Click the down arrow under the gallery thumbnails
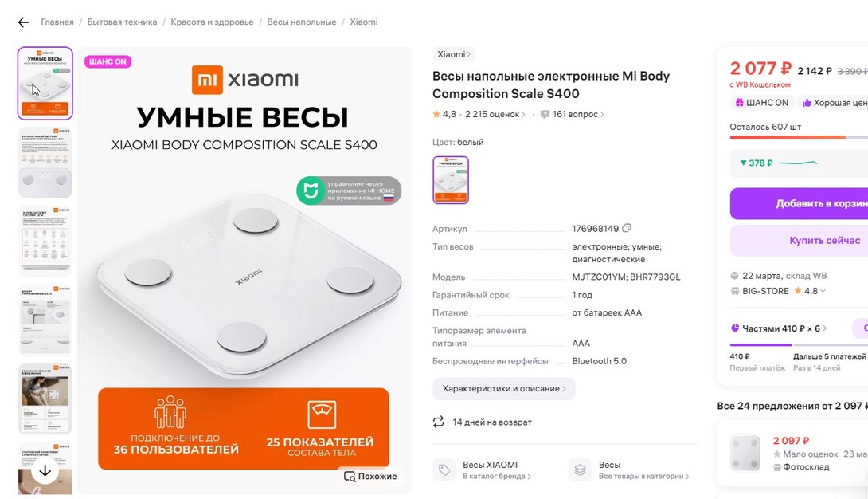 click(x=45, y=471)
